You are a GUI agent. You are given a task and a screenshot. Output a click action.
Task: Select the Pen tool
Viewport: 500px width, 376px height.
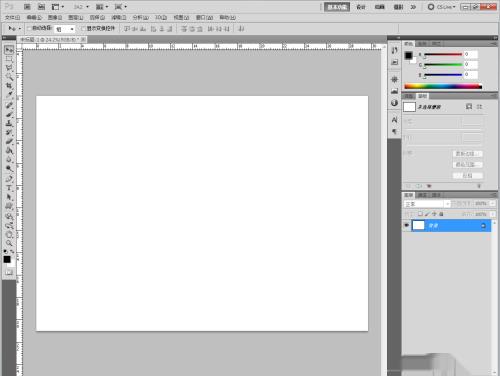[9, 179]
